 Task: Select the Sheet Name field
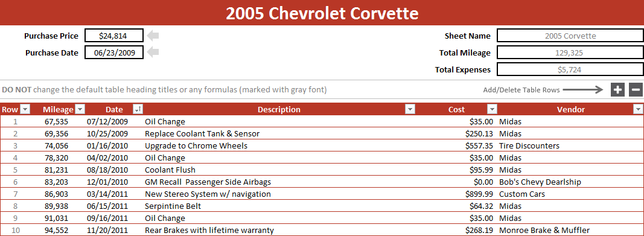click(570, 36)
